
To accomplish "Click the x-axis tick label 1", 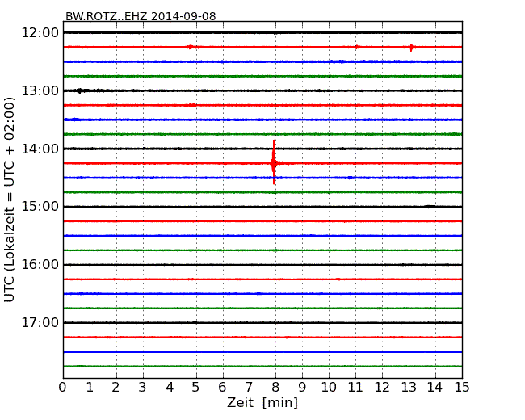I will tap(90, 388).
